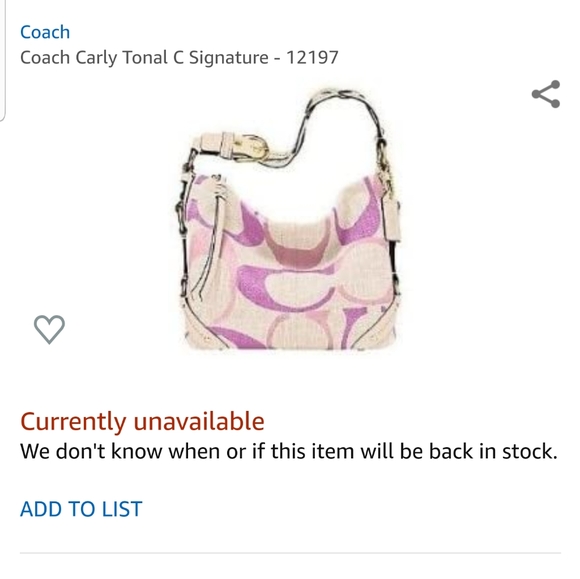
Task: Open the Coach brand link
Action: click(45, 32)
